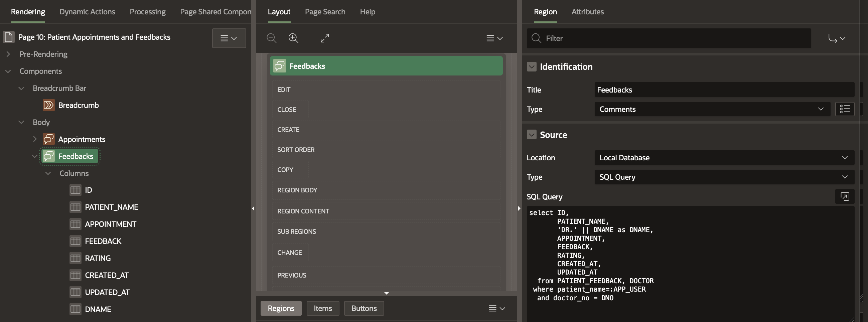Screen dimensions: 868x322
Task: Click the Title field containing Feedbacks
Action: click(x=724, y=90)
